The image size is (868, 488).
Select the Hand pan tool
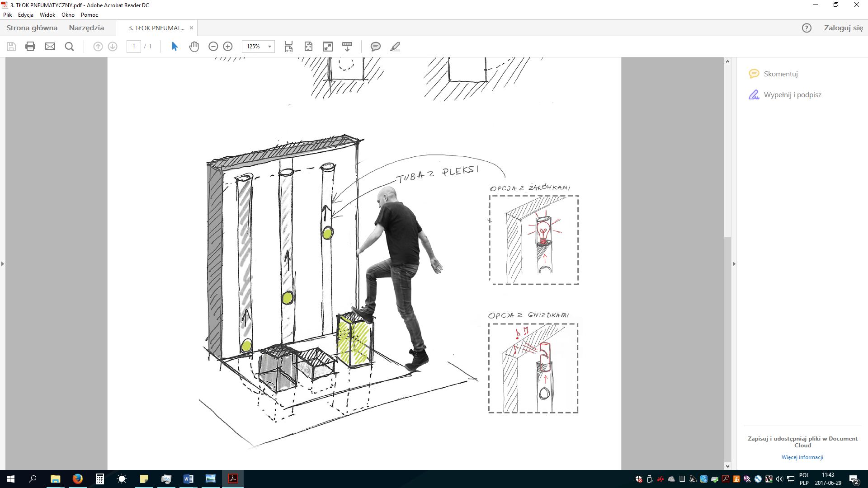coord(194,47)
